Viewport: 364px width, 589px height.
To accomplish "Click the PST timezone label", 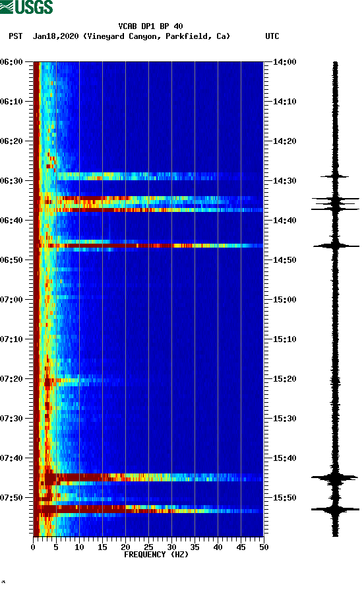I will point(16,36).
